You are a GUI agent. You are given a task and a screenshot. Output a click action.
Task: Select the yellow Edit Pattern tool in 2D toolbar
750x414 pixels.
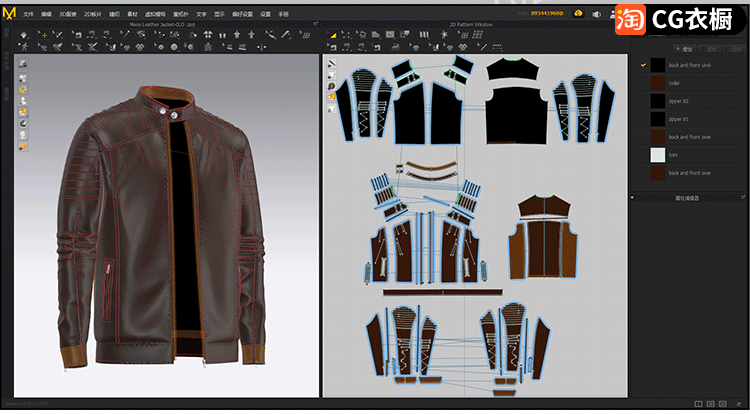click(331, 34)
